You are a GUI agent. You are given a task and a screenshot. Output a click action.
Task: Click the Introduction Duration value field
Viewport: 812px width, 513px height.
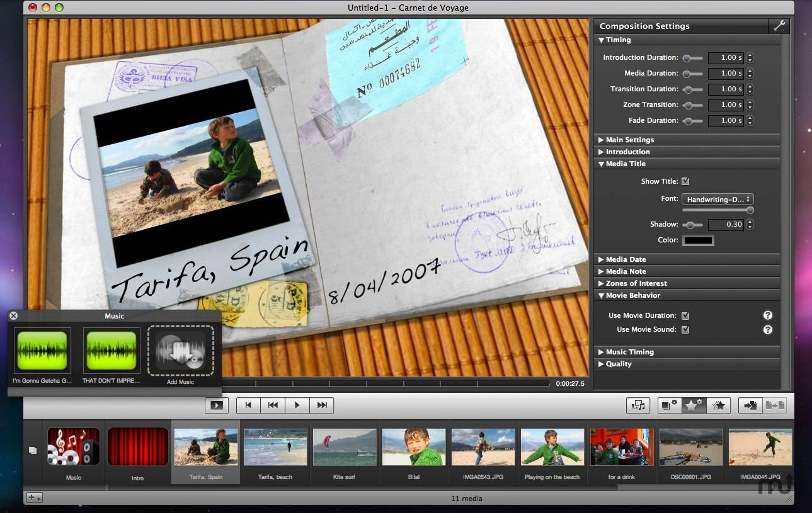[726, 58]
